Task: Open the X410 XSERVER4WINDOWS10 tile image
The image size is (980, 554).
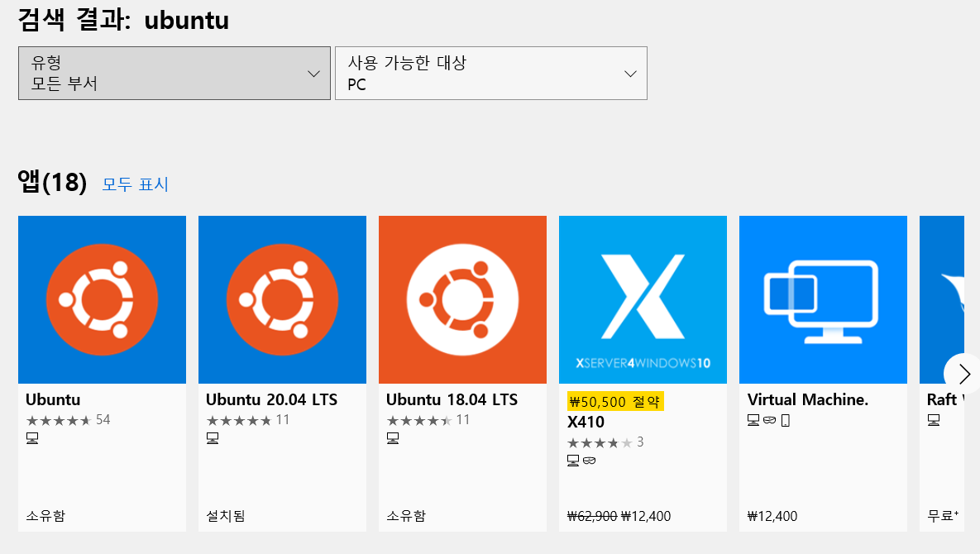Action: pyautogui.click(x=643, y=300)
